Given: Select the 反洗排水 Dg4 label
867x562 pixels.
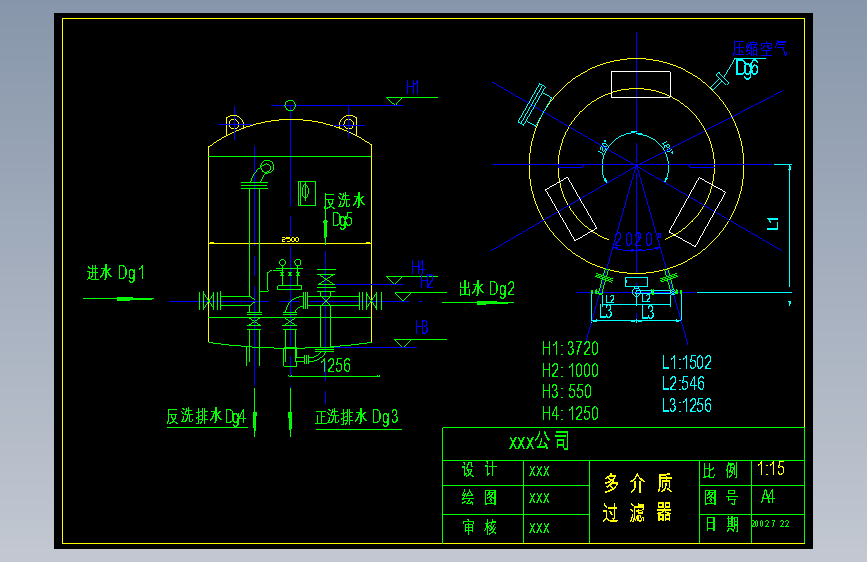Looking at the screenshot, I should click(206, 416).
